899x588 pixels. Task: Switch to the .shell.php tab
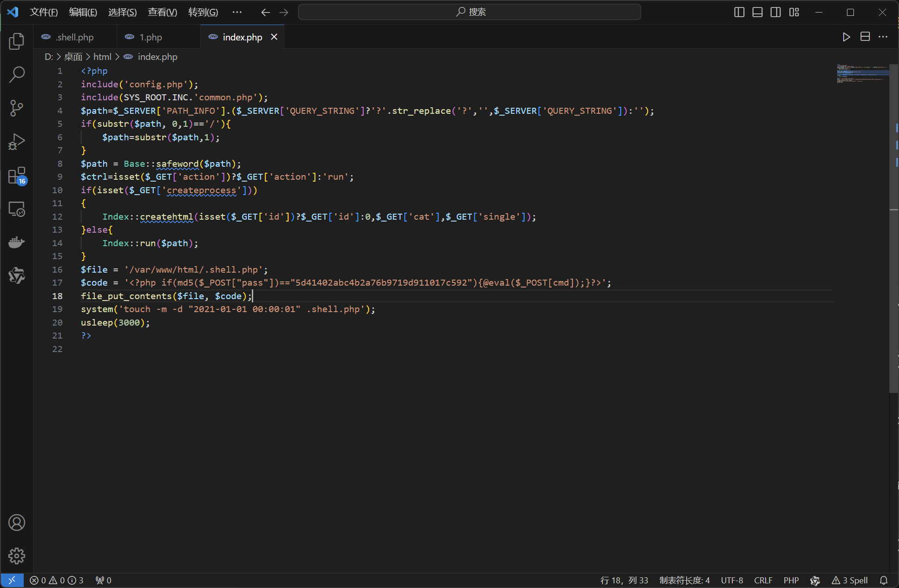pos(74,37)
